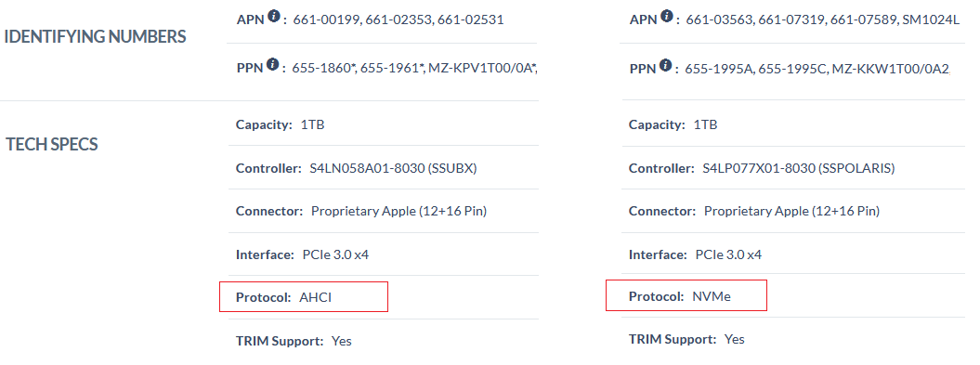
Task: Click controller S4LP077X01-8030 (SSPOLARIS) text
Action: [799, 169]
